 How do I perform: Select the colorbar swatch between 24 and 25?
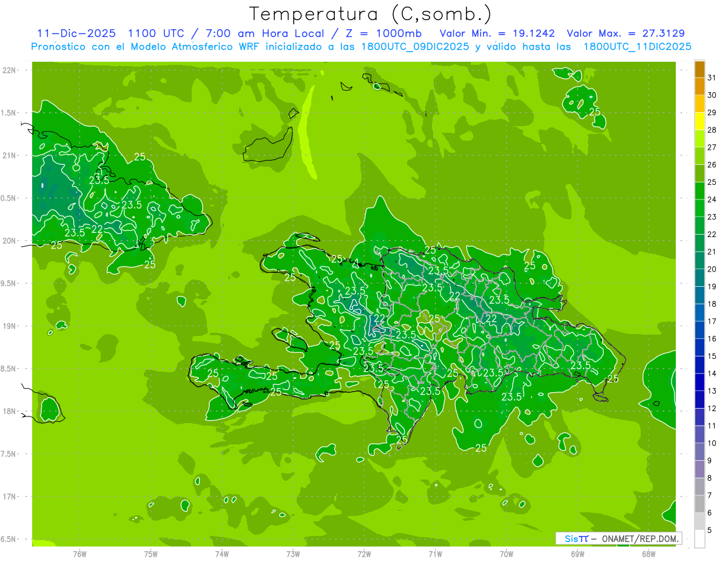coord(699,192)
